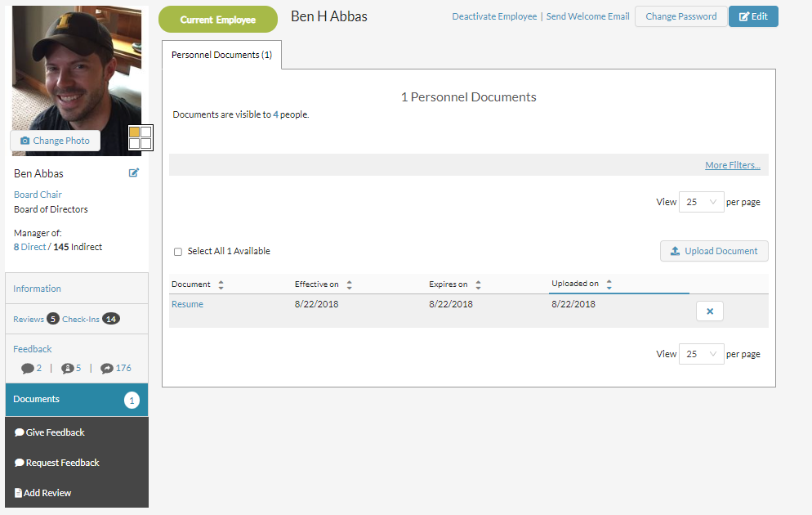Open the bottom View per page dropdown

point(701,354)
